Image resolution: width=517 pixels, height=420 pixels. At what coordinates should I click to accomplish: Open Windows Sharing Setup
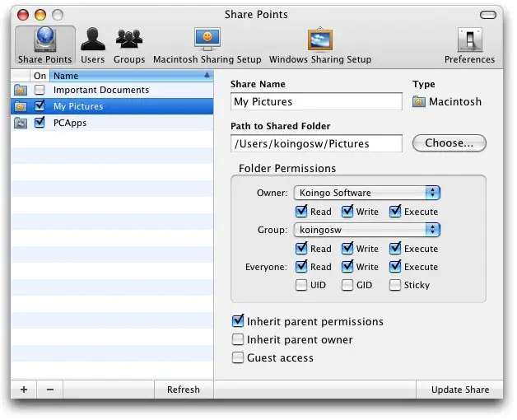320,45
